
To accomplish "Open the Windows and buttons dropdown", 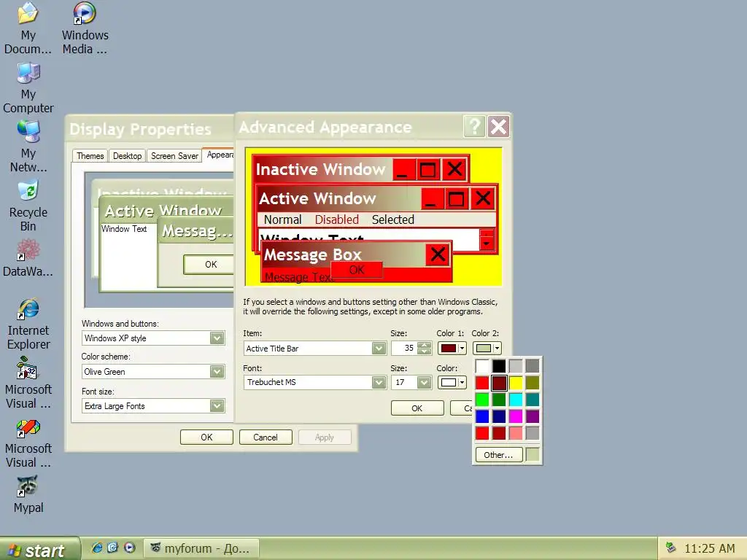I will tap(217, 338).
